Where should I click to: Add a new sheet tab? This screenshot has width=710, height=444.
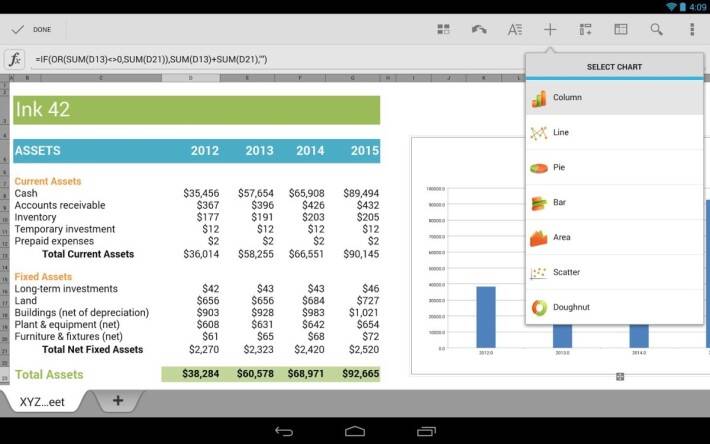tap(118, 401)
